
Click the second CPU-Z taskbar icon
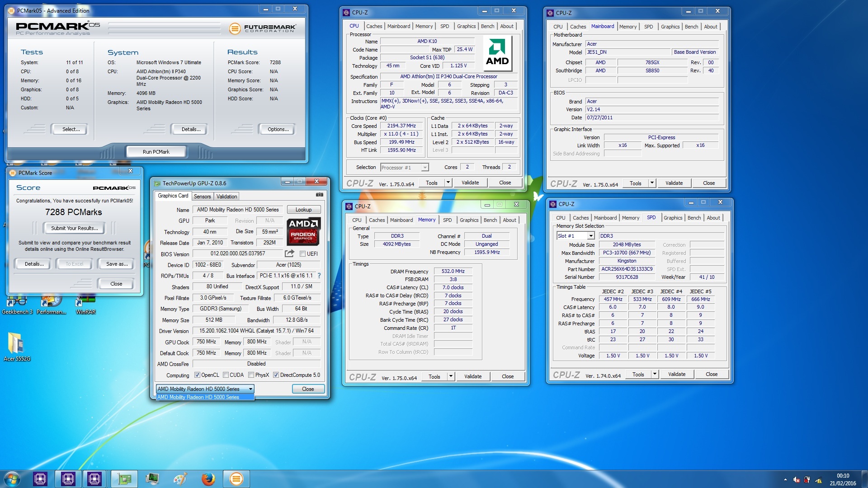(68, 479)
